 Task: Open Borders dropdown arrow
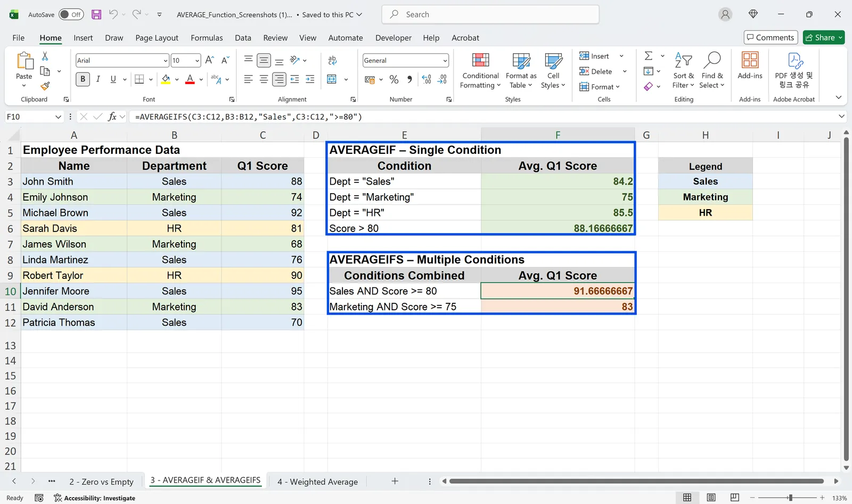[x=151, y=79]
